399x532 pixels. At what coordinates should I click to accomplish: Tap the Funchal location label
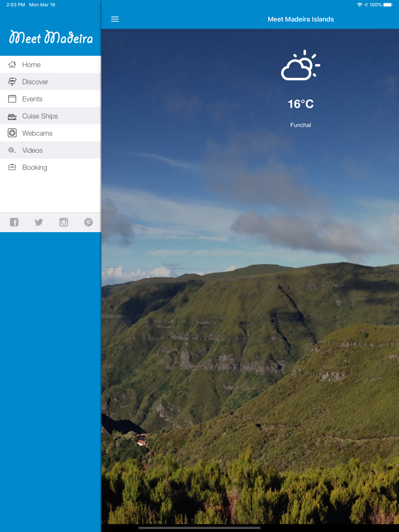click(301, 125)
